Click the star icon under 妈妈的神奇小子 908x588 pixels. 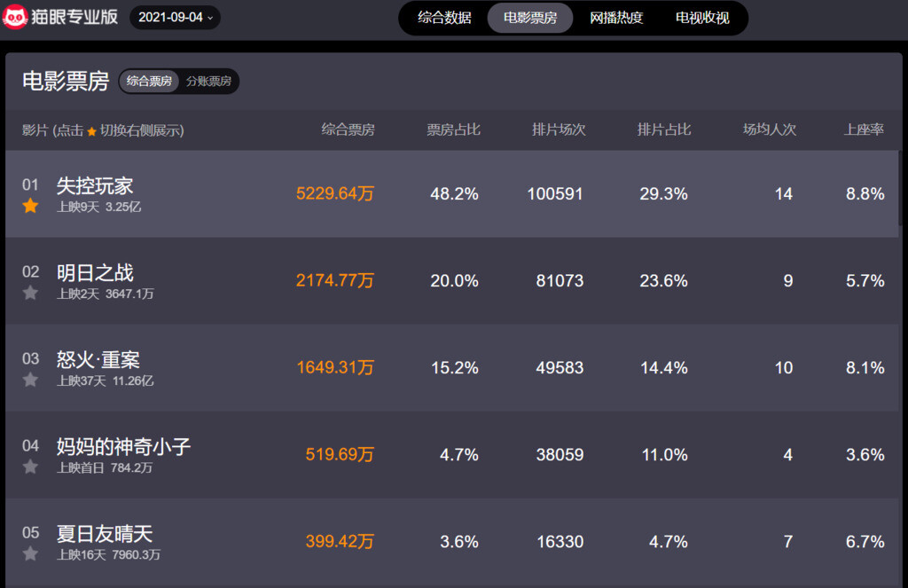[x=30, y=466]
